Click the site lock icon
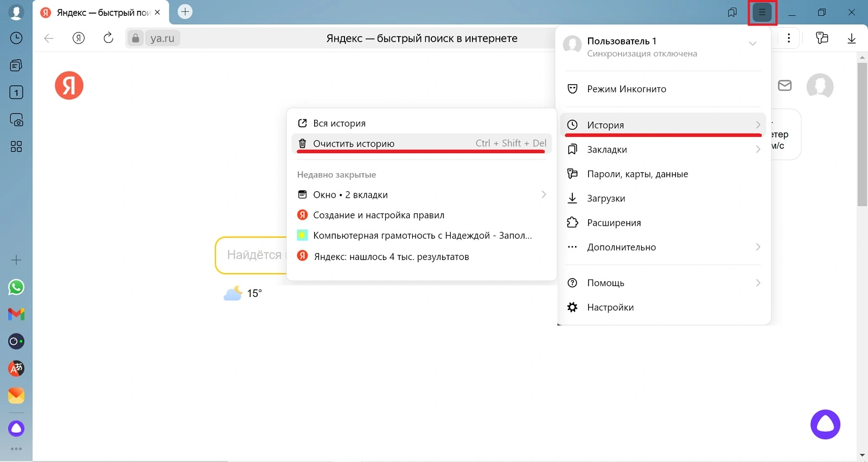 pyautogui.click(x=136, y=38)
